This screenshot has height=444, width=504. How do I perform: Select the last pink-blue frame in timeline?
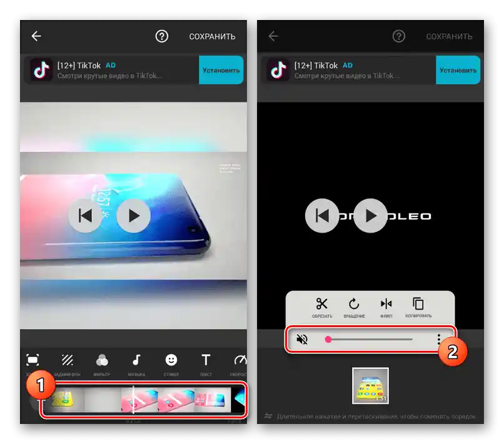[x=213, y=400]
